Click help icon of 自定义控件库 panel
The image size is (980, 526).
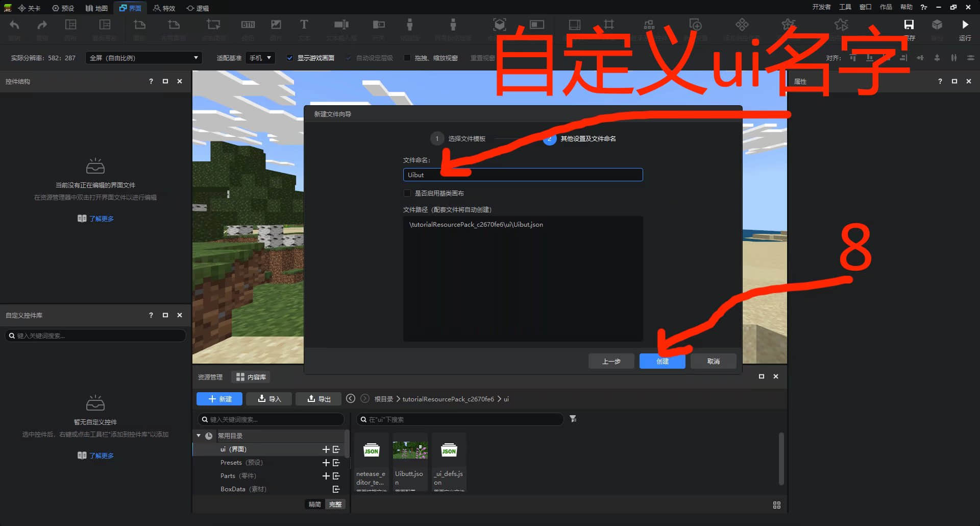(x=151, y=315)
